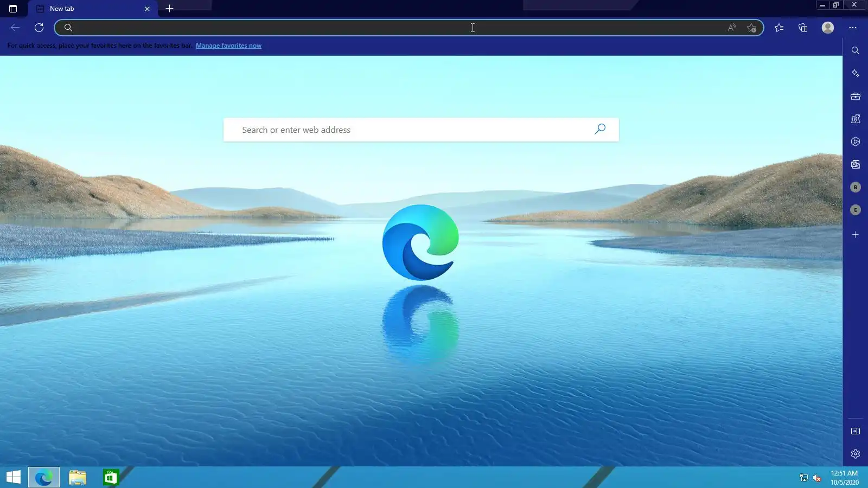Open sidebar Tools briefcase
The image size is (868, 488).
point(856,97)
